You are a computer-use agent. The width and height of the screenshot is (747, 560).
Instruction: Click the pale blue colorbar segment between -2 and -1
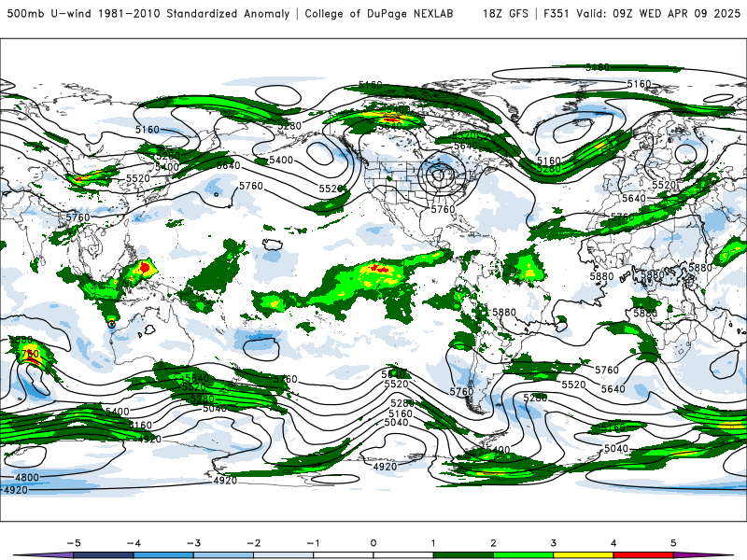tap(284, 555)
